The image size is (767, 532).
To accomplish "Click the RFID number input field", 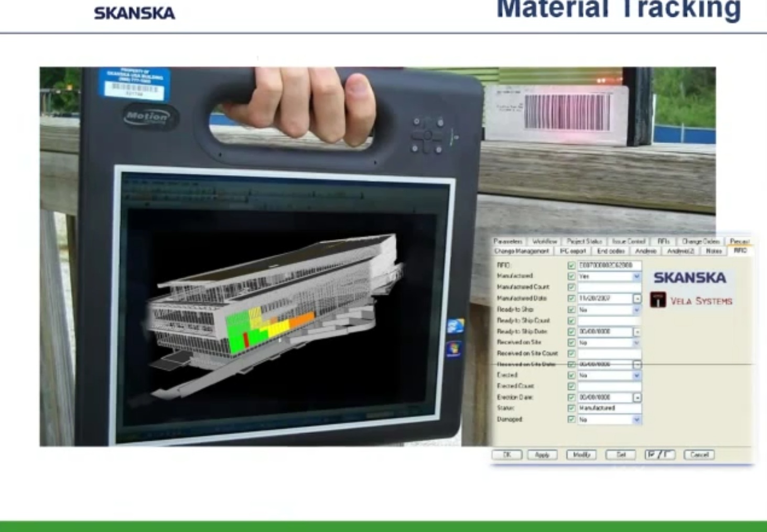I will [609, 265].
